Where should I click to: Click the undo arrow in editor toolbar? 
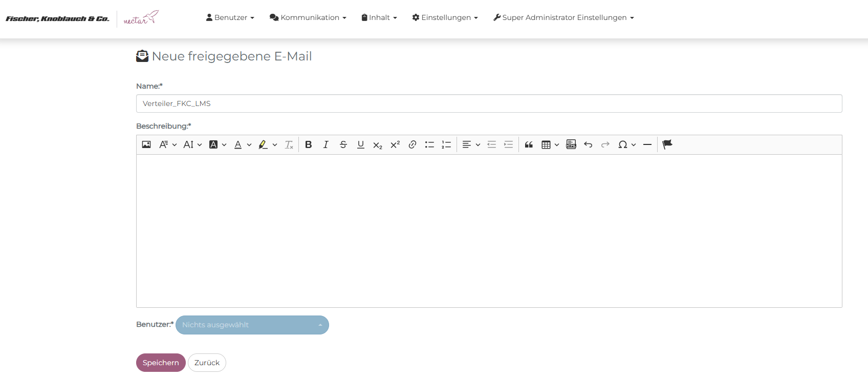click(x=588, y=145)
